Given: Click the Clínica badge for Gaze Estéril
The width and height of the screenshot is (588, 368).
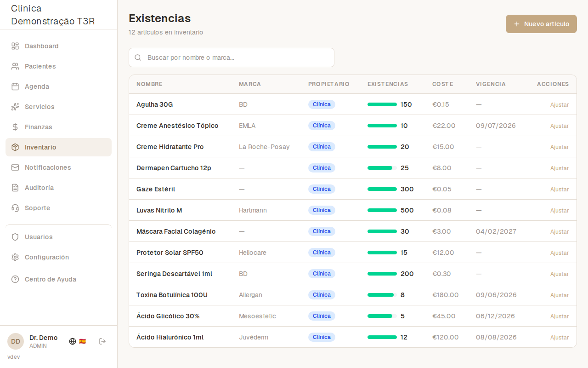Looking at the screenshot, I should [322, 189].
